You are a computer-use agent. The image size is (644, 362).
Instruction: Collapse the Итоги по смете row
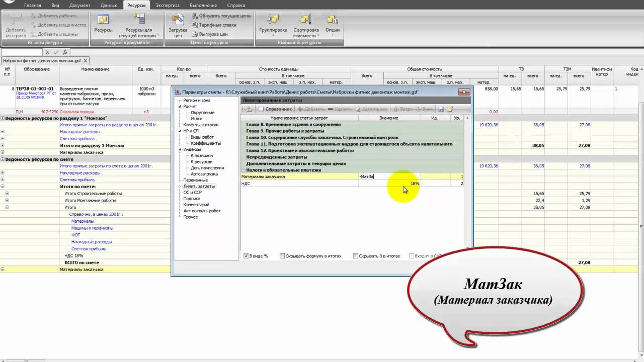[3, 187]
